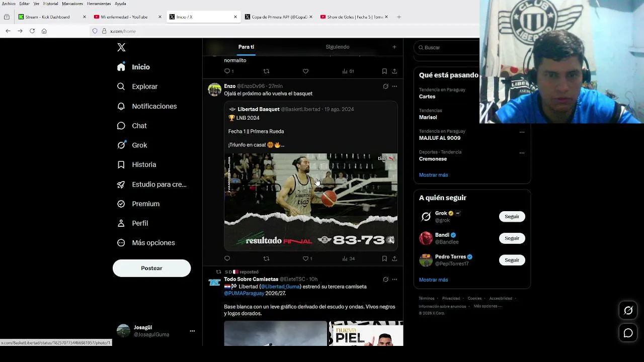Open the Términos footer link

427,298
